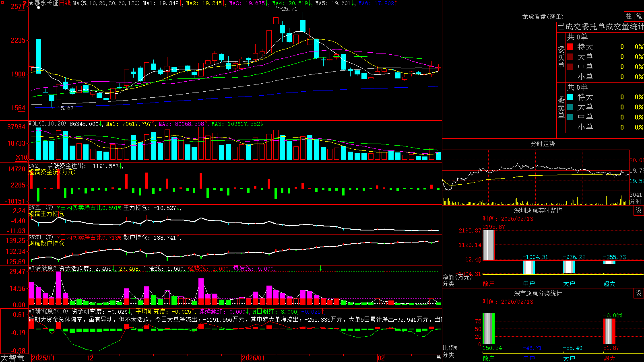Click the lock icon at timeline end
This screenshot has width=644, height=362.
[438, 357]
